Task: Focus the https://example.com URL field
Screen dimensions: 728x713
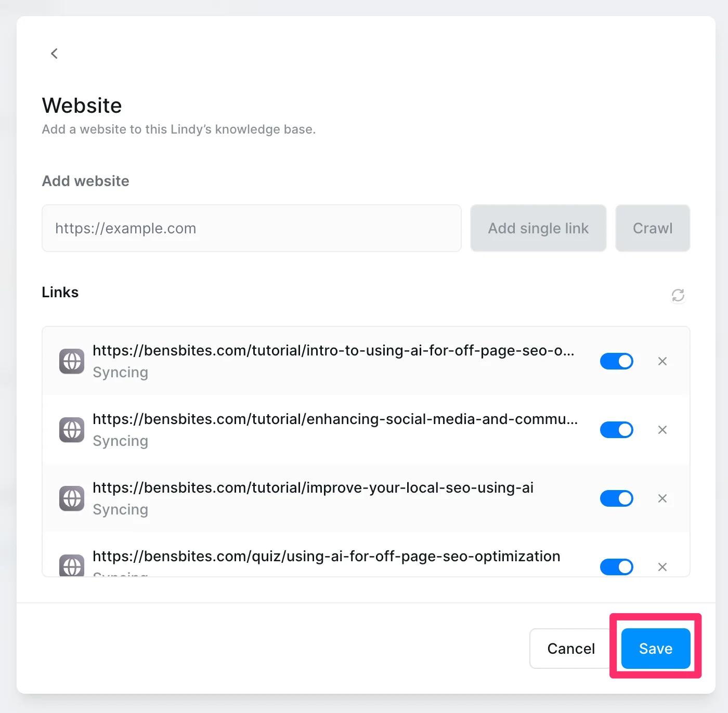Action: (252, 228)
